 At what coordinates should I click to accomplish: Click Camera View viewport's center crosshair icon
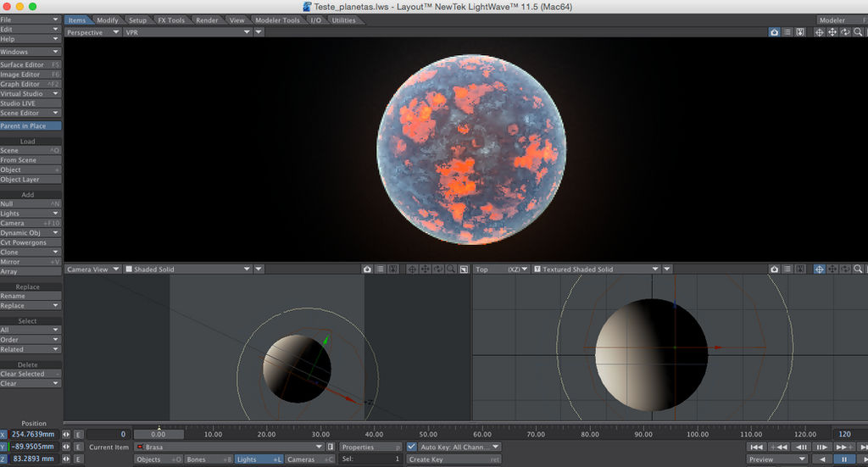pyautogui.click(x=412, y=269)
